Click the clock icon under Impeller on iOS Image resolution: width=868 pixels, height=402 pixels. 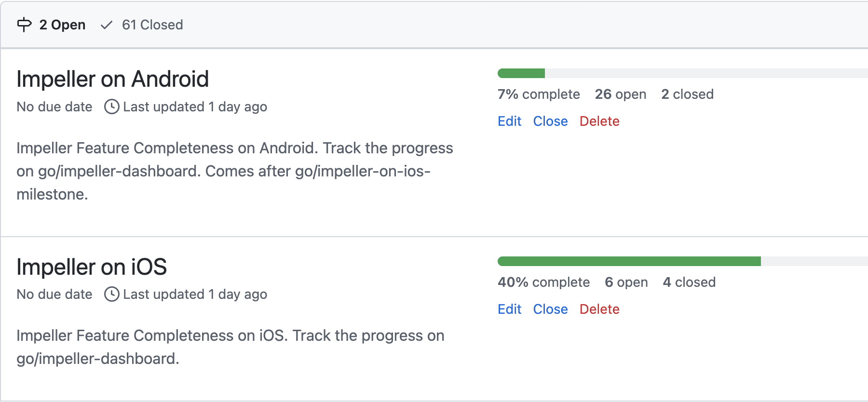[x=111, y=294]
